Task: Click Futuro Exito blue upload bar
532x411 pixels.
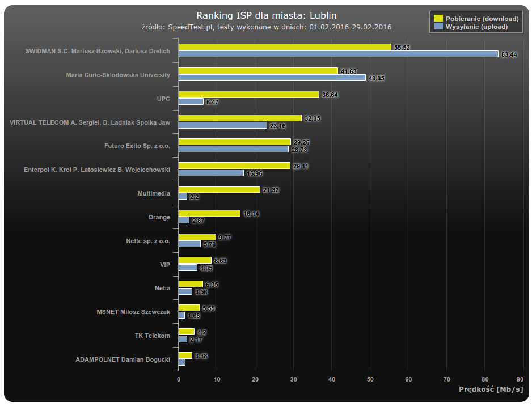Action: coord(234,149)
